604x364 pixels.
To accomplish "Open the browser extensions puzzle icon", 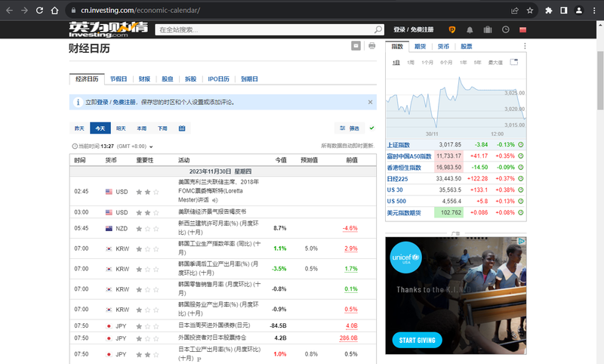I will (549, 11).
